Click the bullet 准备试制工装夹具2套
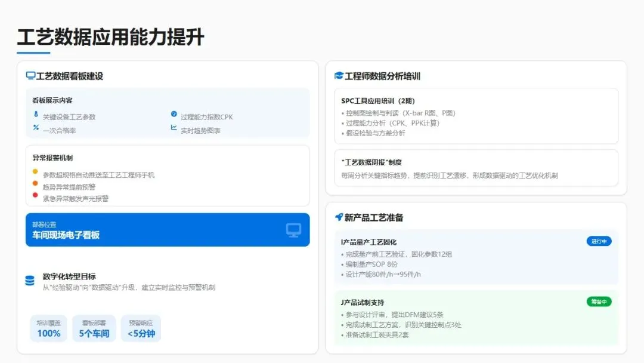This screenshot has width=644, height=363. 375,335
